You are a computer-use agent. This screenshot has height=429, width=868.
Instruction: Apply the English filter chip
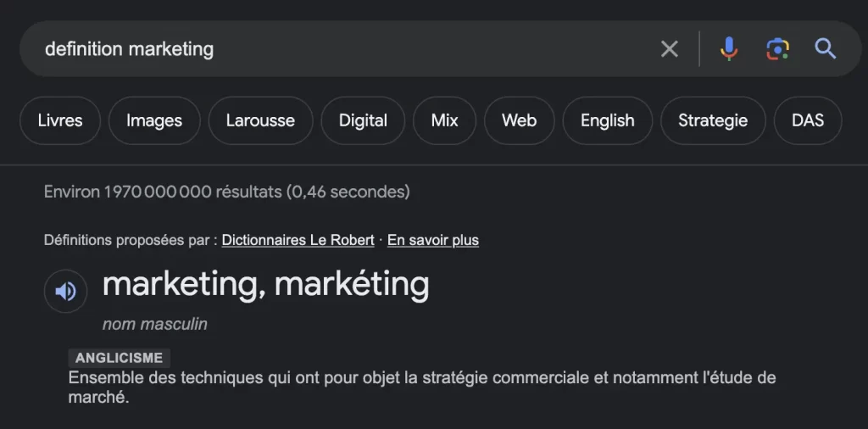[x=607, y=120]
